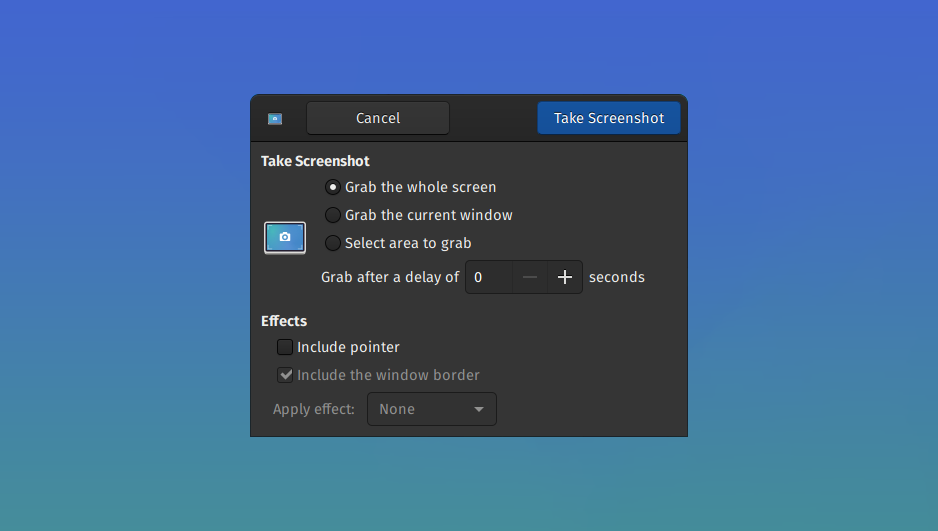Open the Apply effect None dropdown
The image size is (938, 531).
pyautogui.click(x=432, y=409)
